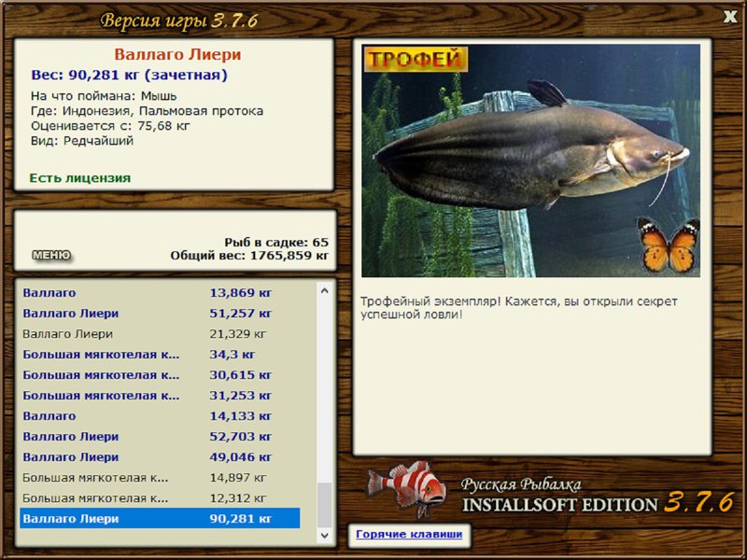Select the Валлаго Лиери 21,329 кг row
The height and width of the screenshot is (560, 747).
(x=160, y=334)
